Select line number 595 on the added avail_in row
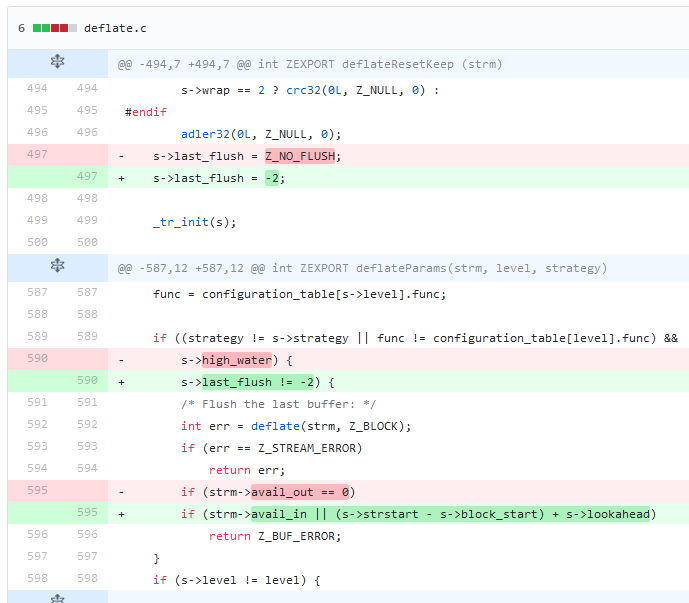 pyautogui.click(x=87, y=513)
